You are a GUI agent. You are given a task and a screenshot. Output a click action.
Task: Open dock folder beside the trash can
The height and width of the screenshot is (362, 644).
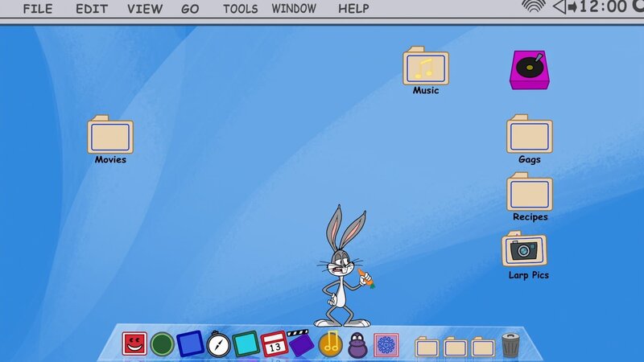click(483, 347)
